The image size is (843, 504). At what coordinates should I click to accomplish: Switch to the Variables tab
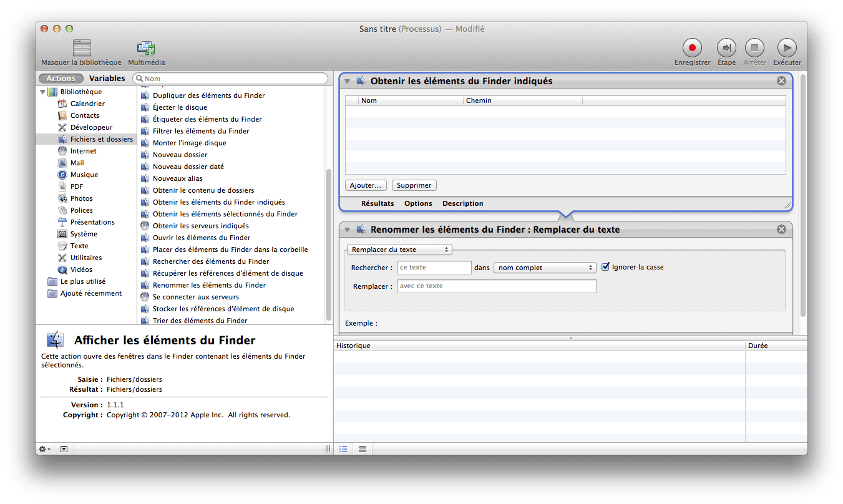[107, 79]
